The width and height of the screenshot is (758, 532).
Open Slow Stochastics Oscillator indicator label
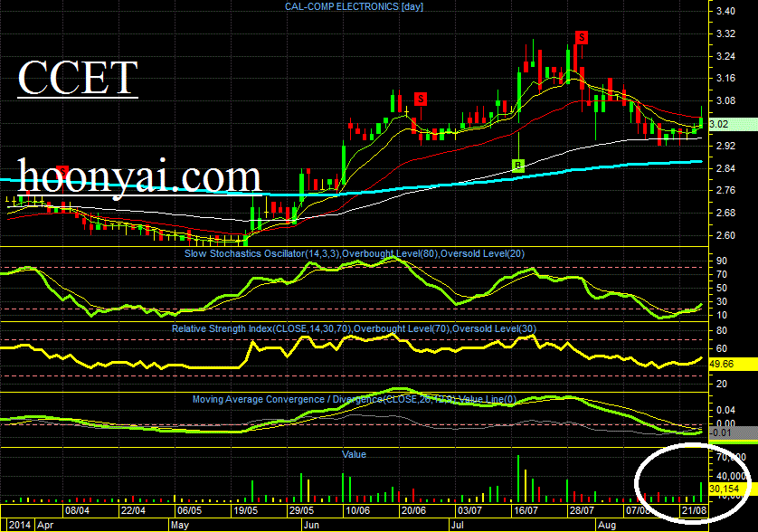355,253
